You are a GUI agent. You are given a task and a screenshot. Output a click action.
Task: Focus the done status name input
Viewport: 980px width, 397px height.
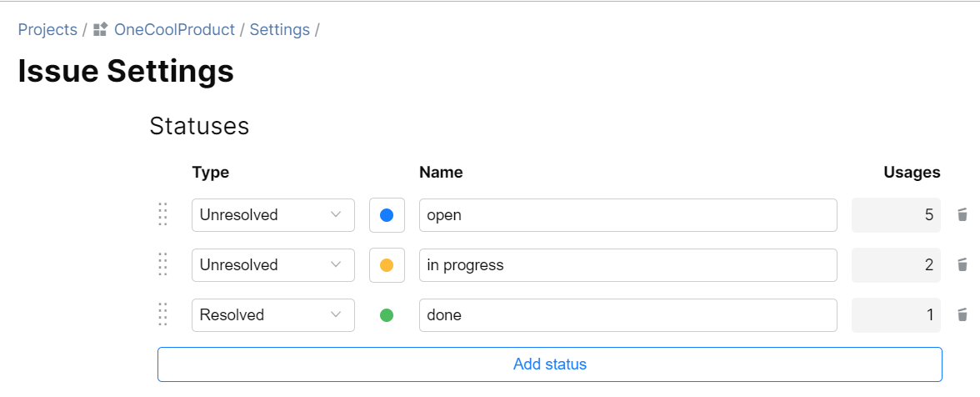[627, 315]
